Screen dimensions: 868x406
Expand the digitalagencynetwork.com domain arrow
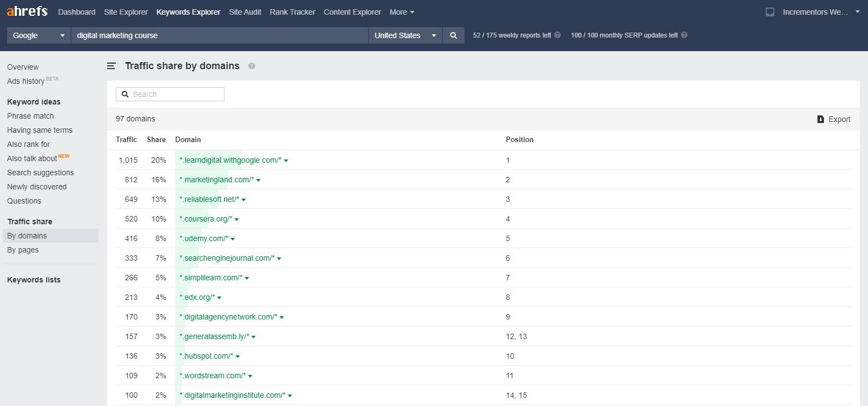point(282,317)
